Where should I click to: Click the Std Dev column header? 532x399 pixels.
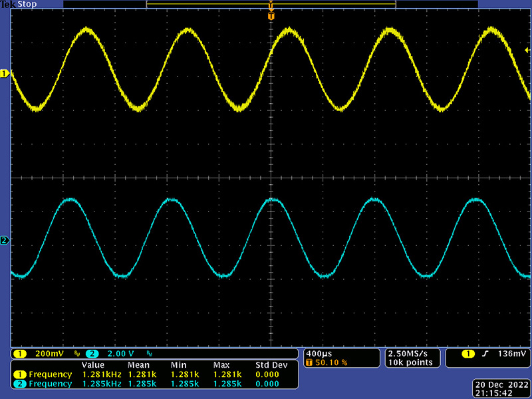click(x=271, y=365)
